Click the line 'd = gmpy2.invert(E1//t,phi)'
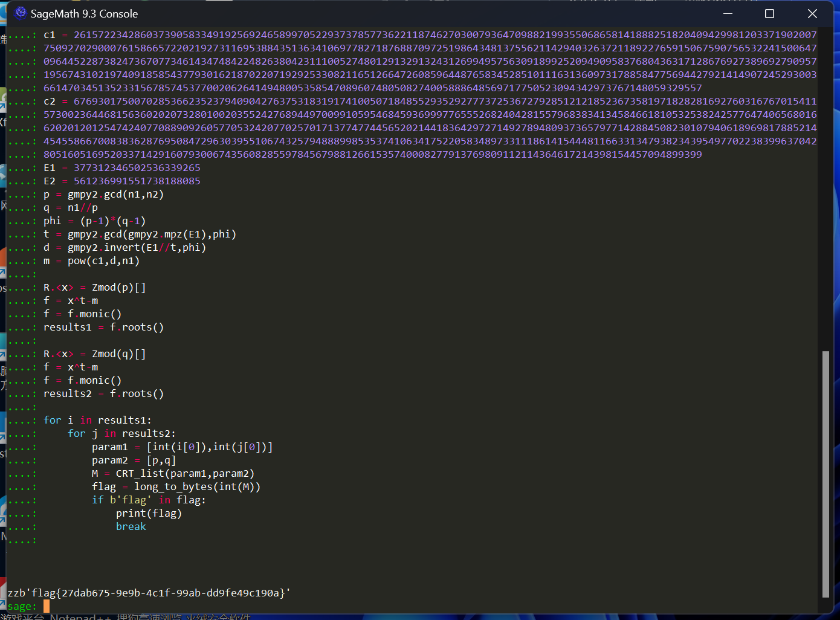This screenshot has height=620, width=840. click(x=124, y=247)
